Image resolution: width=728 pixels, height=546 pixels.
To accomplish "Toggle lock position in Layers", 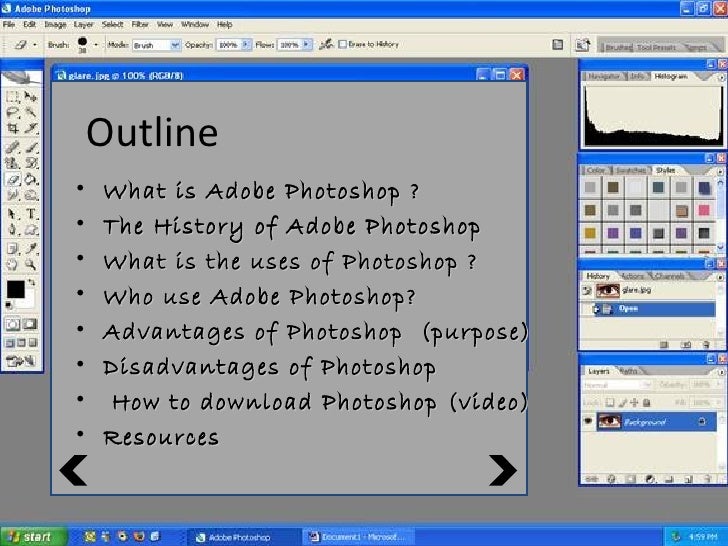I will pyautogui.click(x=634, y=402).
